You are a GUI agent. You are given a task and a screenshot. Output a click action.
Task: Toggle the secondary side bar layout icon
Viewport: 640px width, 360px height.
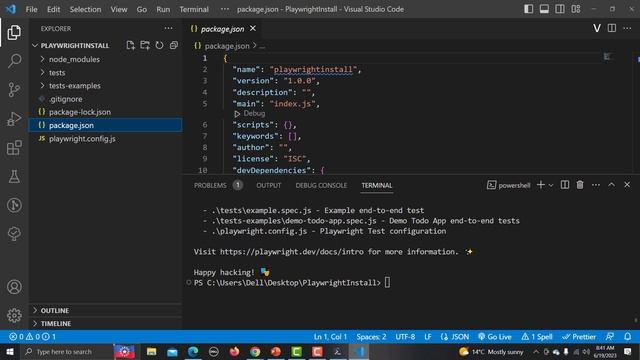point(560,9)
